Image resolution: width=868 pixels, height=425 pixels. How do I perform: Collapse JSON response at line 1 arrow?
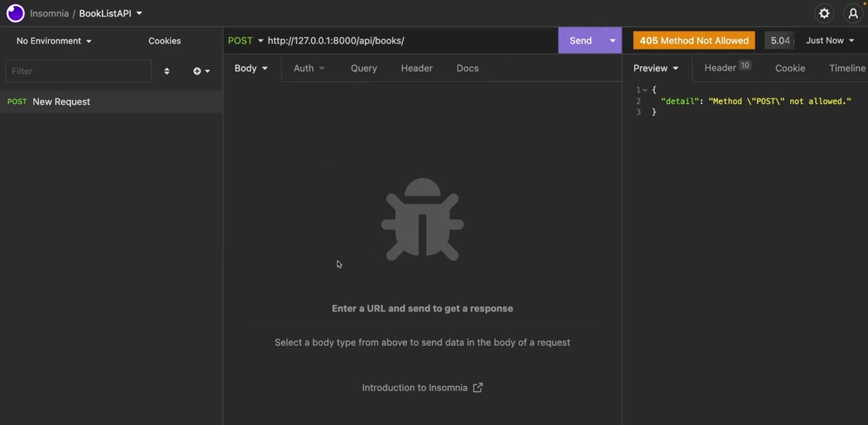click(645, 90)
